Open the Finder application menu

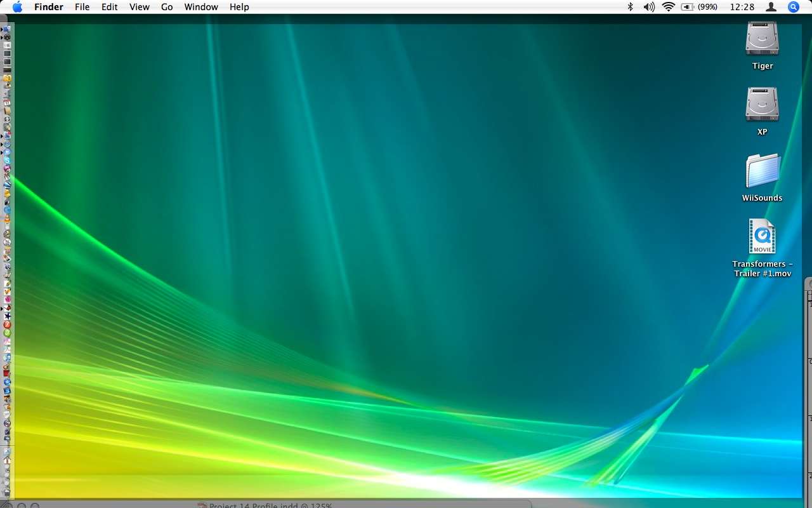click(x=48, y=7)
